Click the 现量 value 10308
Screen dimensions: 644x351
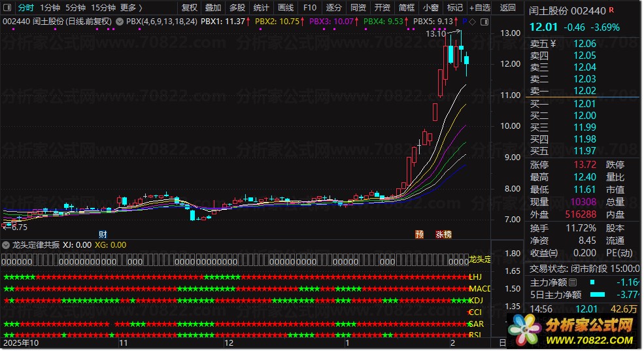pos(583,202)
